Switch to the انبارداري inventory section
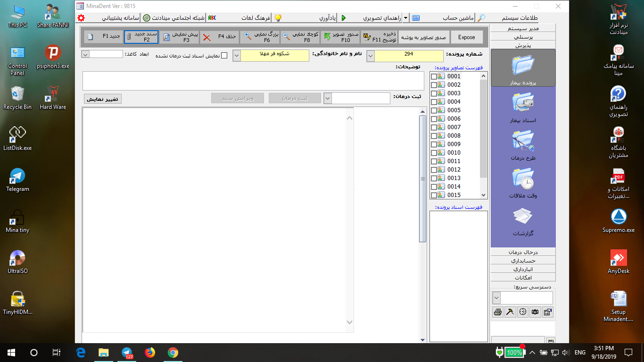Image resolution: width=644 pixels, height=362 pixels. 523,269
